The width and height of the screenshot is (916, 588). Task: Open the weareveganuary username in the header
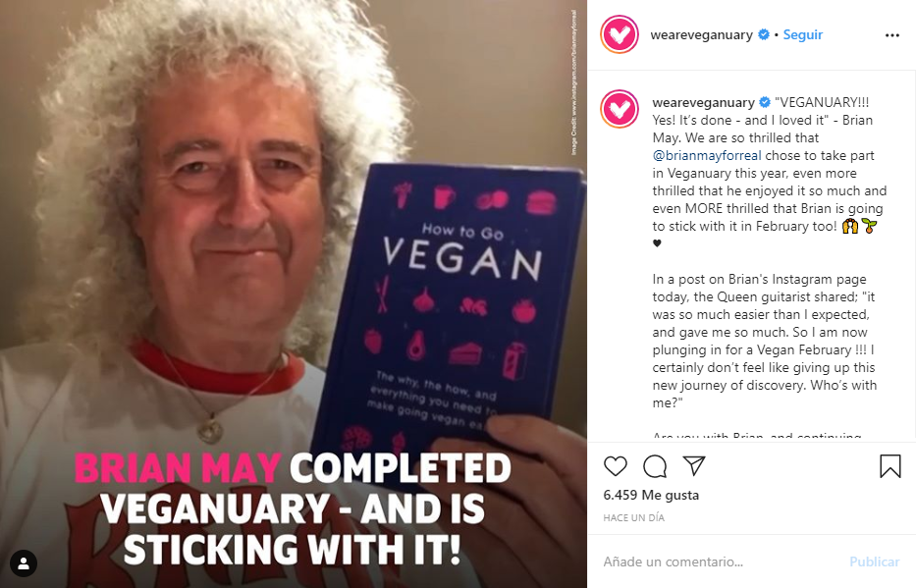(702, 35)
